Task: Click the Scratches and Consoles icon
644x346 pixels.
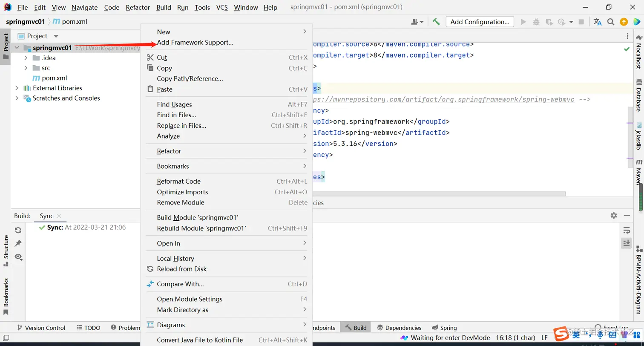Action: (27, 98)
